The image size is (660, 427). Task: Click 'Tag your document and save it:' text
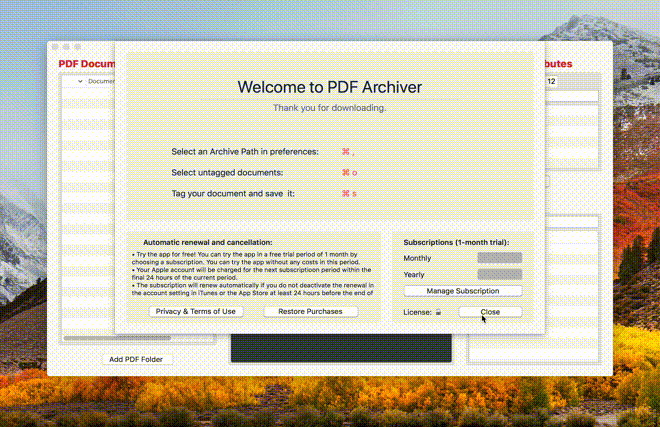[x=233, y=194]
